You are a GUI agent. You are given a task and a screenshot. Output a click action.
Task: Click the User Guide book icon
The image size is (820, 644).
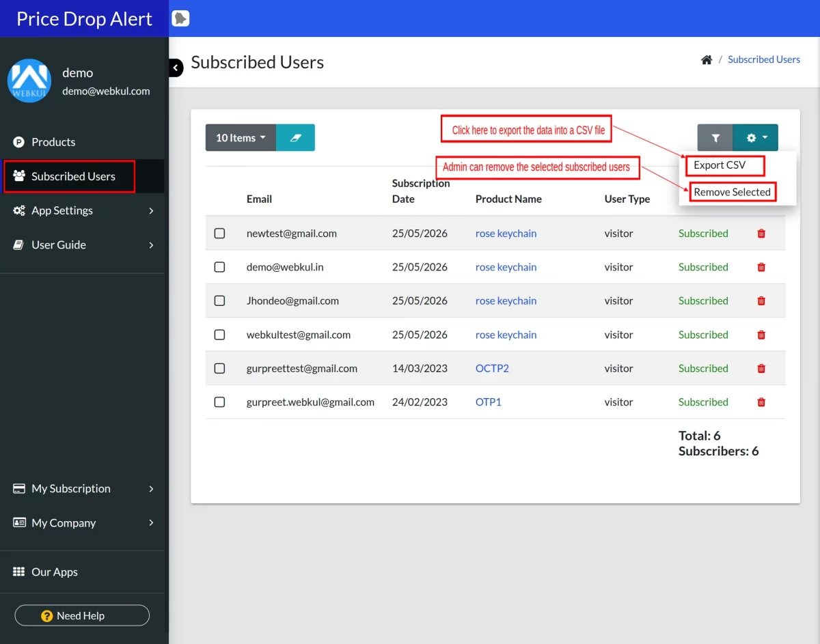click(x=19, y=244)
